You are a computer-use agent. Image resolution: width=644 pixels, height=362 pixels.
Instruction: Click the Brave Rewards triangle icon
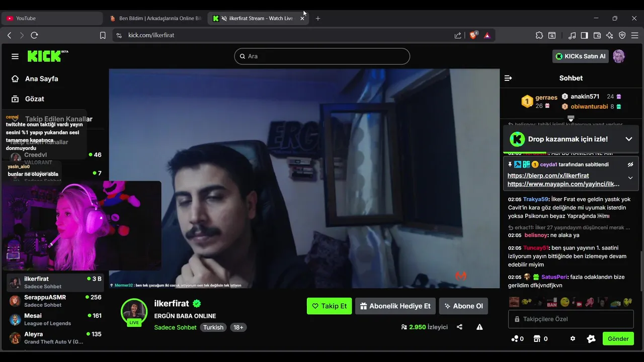[x=487, y=35]
